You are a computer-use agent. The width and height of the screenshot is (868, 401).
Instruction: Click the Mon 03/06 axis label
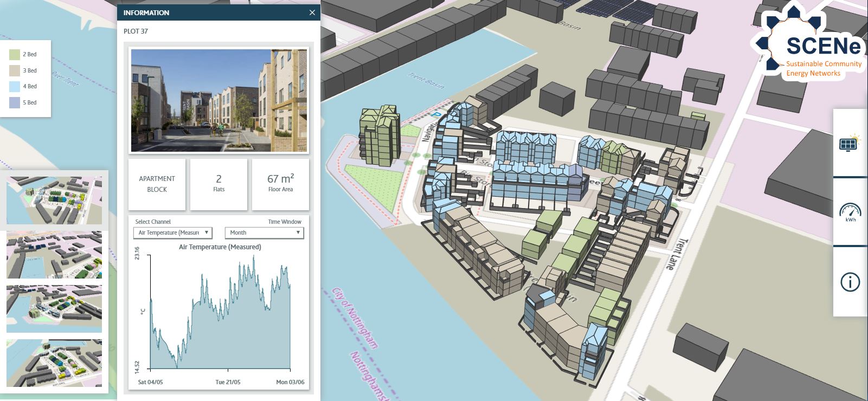(x=290, y=382)
